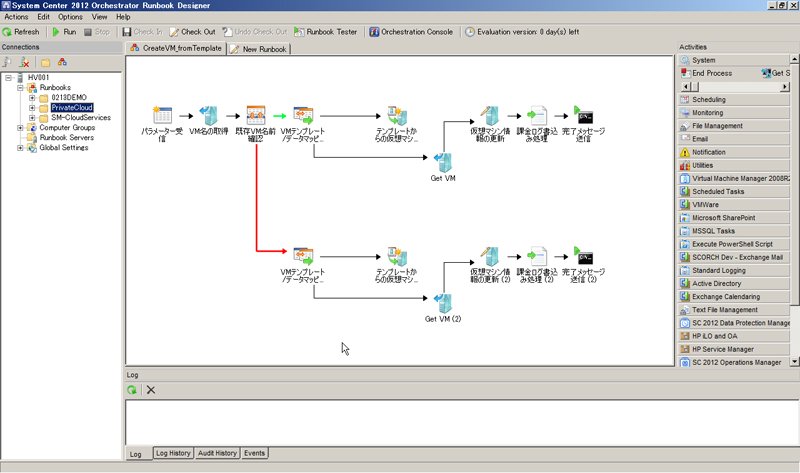Click the new runbook icon in Connections toolbar
The image size is (800, 473).
(62, 62)
